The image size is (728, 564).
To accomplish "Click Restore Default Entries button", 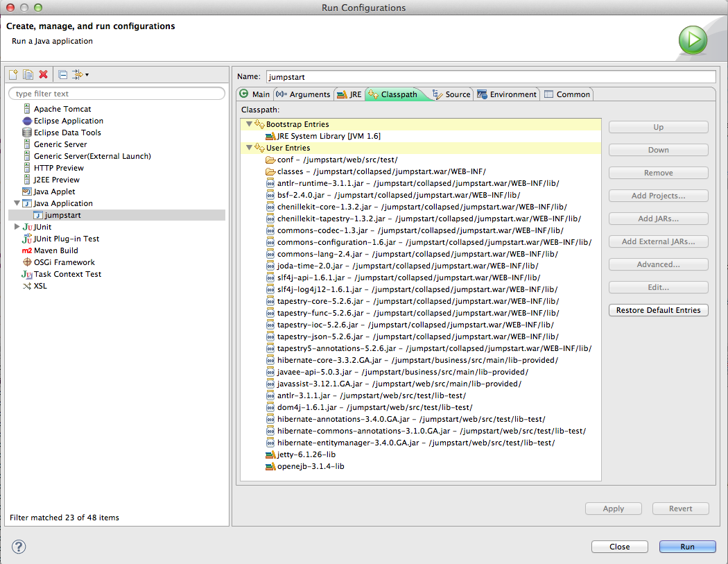I will coord(659,310).
